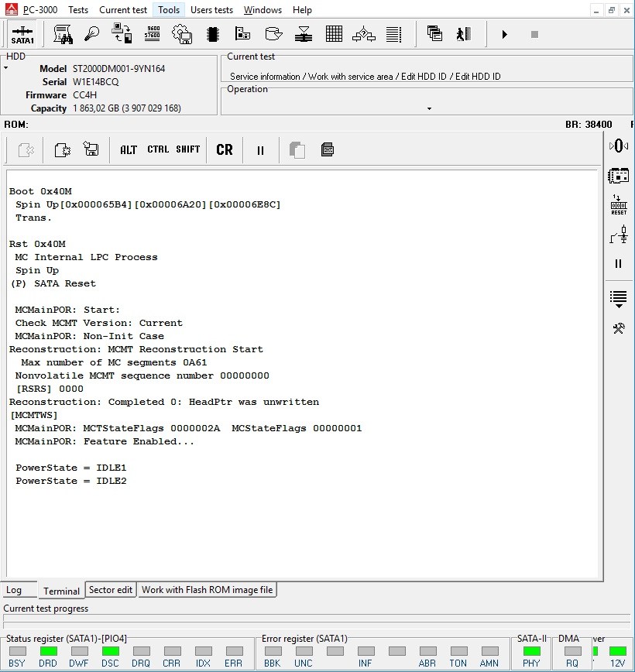Expand the list dropdown icon in right sidebar
The image size is (635, 672).
pos(618,299)
